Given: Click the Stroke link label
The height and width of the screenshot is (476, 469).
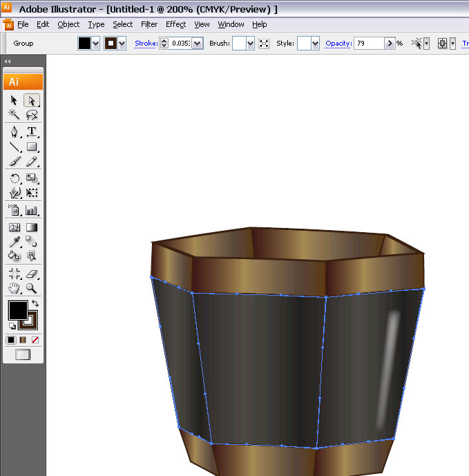Looking at the screenshot, I should [x=146, y=44].
